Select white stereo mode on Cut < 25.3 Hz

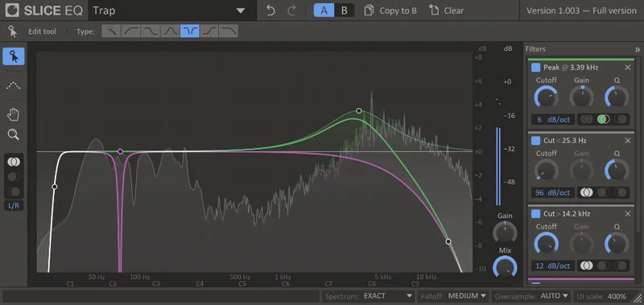click(x=587, y=192)
